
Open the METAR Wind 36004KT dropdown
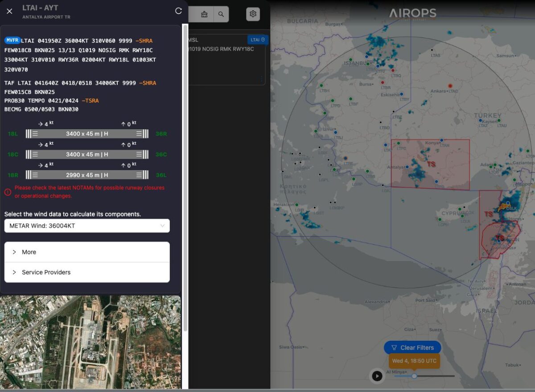point(87,226)
